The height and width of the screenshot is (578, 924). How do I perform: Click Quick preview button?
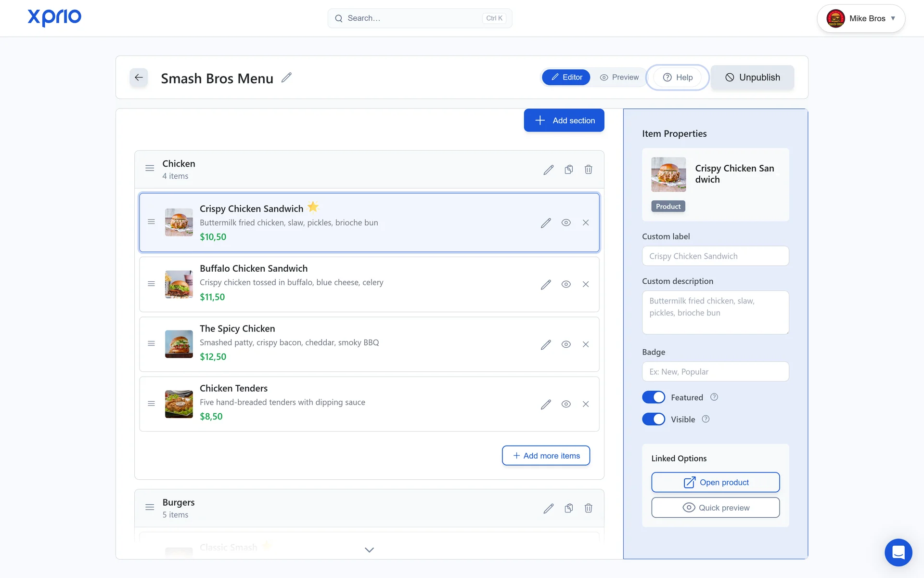click(715, 508)
